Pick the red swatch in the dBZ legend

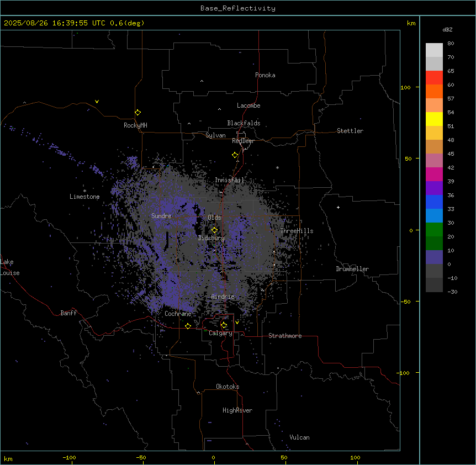pyautogui.click(x=434, y=77)
